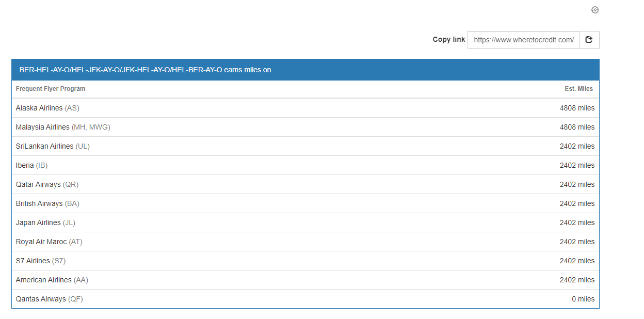Select the Alaska Airlines (AS) row name

[47, 108]
